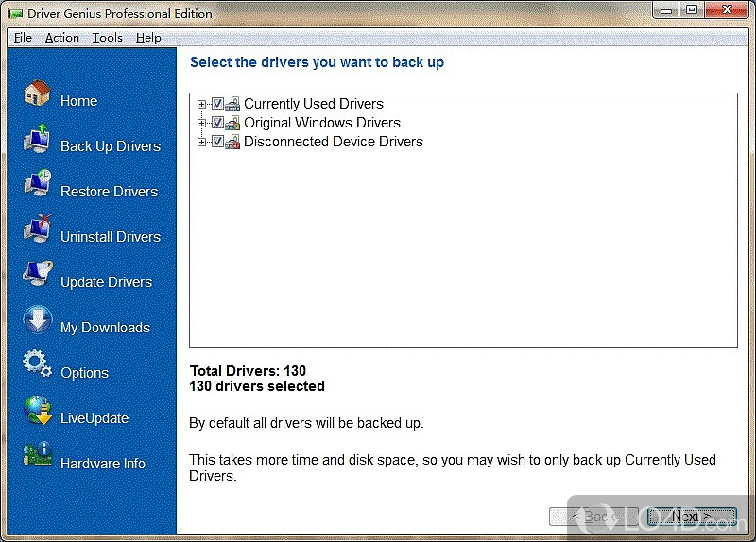Click the 130 drivers selected text
Image resolution: width=756 pixels, height=542 pixels.
[x=257, y=386]
